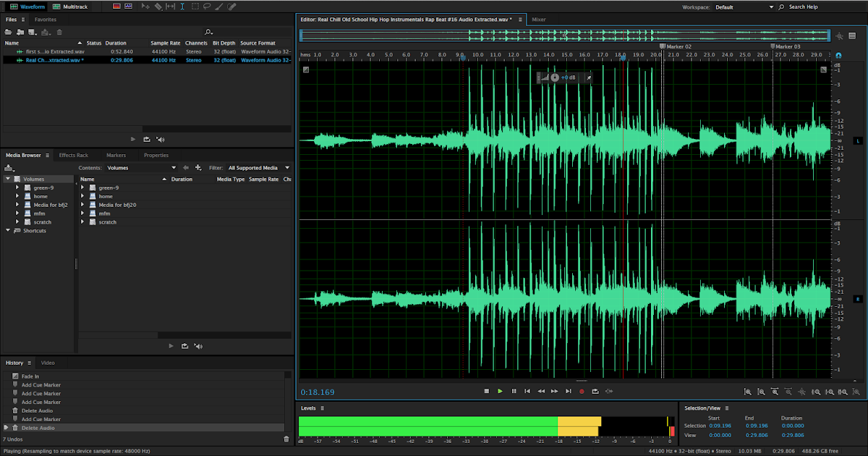Toggle Loop Playback in editor transport

point(595,391)
